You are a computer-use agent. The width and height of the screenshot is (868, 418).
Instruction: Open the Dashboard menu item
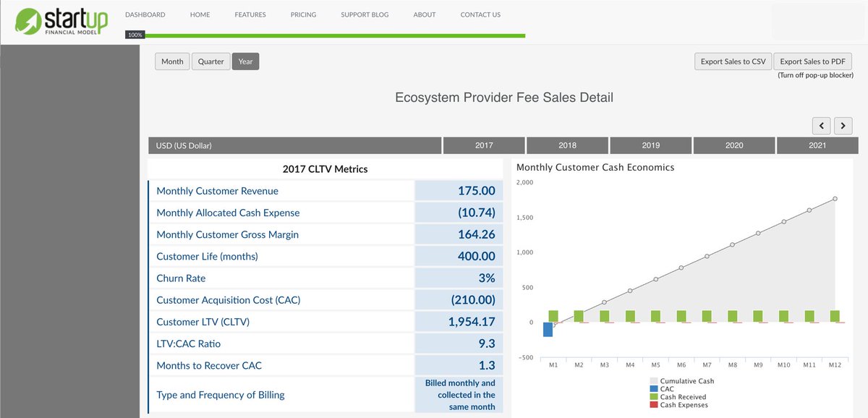tap(145, 14)
